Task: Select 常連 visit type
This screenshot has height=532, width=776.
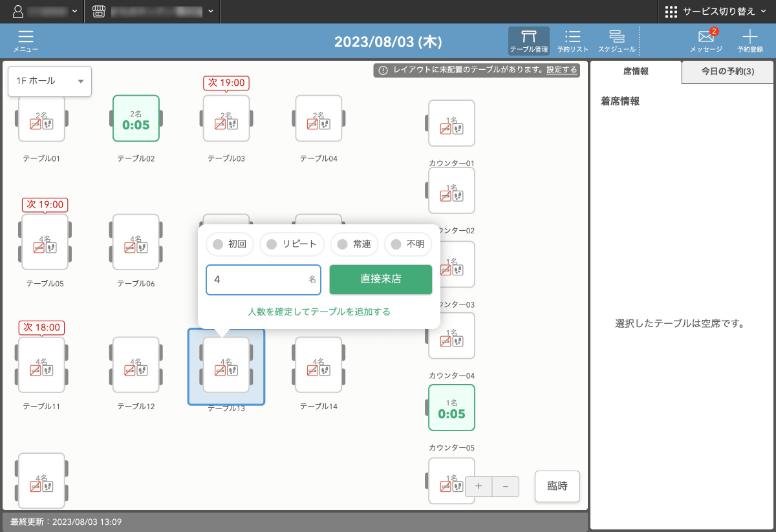Action: click(354, 244)
